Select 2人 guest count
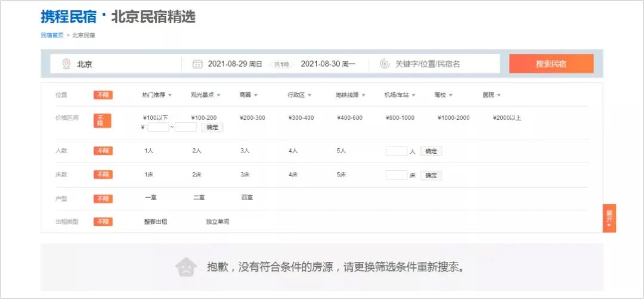 click(x=197, y=151)
